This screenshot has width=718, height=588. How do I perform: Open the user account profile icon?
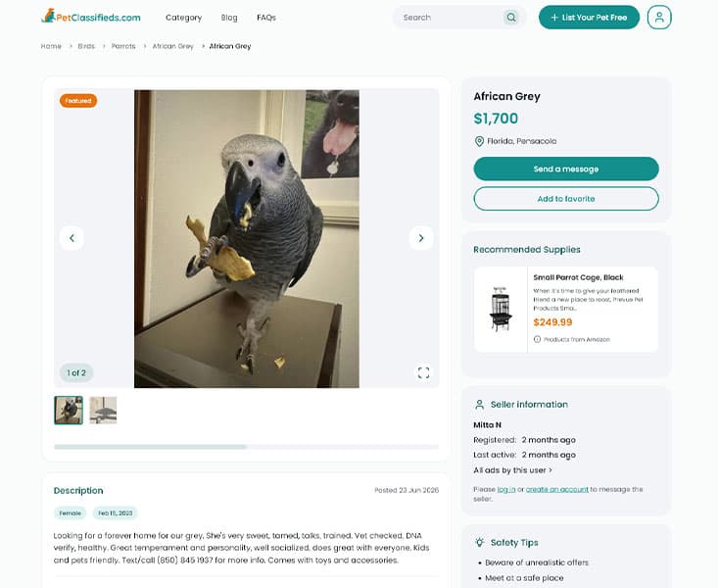tap(659, 18)
